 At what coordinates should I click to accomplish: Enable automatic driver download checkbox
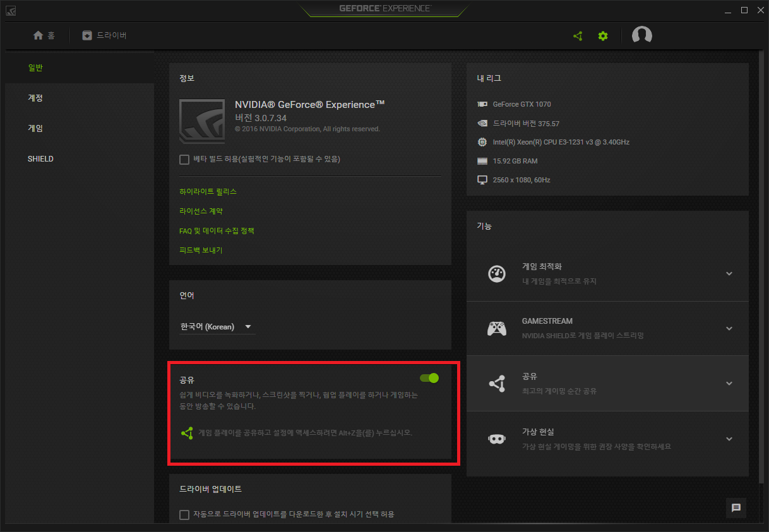184,514
